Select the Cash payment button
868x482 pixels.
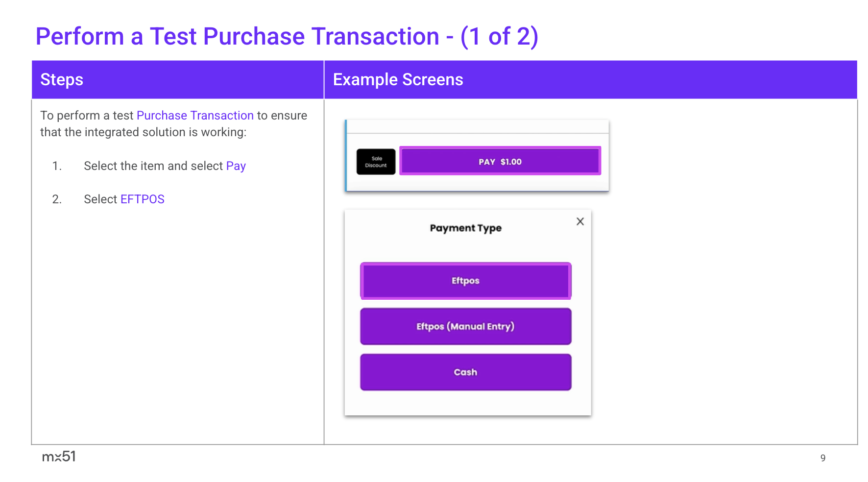tap(465, 372)
